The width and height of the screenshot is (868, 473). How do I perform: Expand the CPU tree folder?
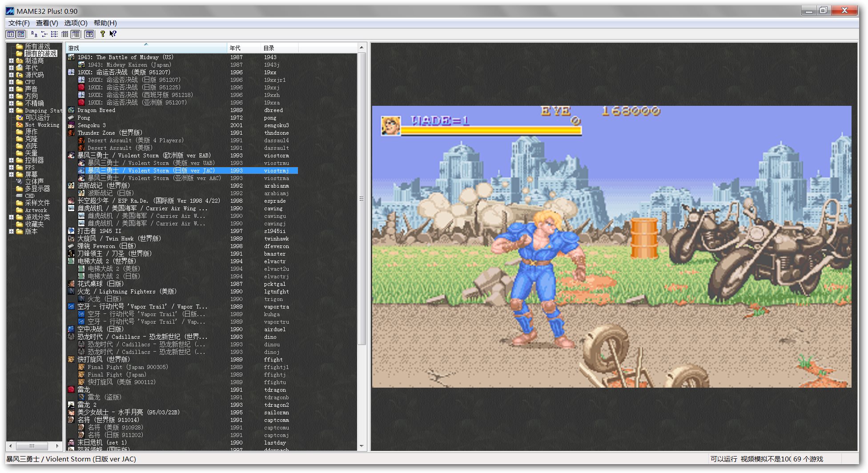click(11, 82)
